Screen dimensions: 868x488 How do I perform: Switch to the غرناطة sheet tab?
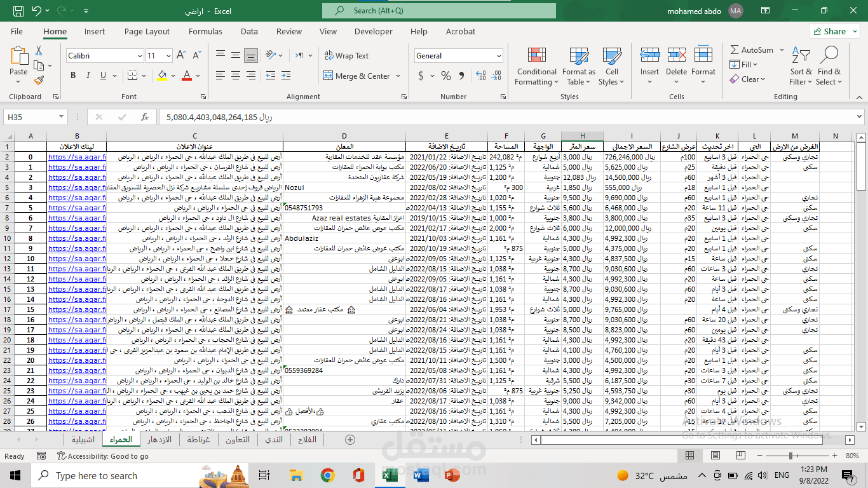198,440
